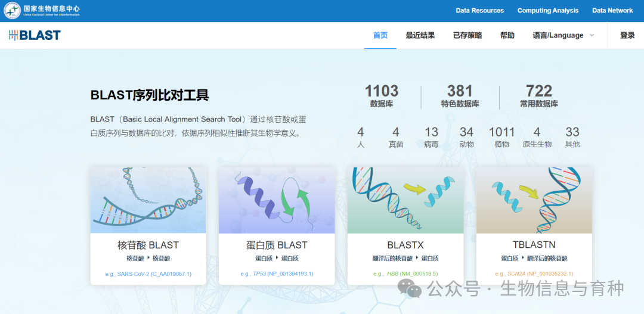
Task: Click the 动物 database count
Action: coord(466,138)
